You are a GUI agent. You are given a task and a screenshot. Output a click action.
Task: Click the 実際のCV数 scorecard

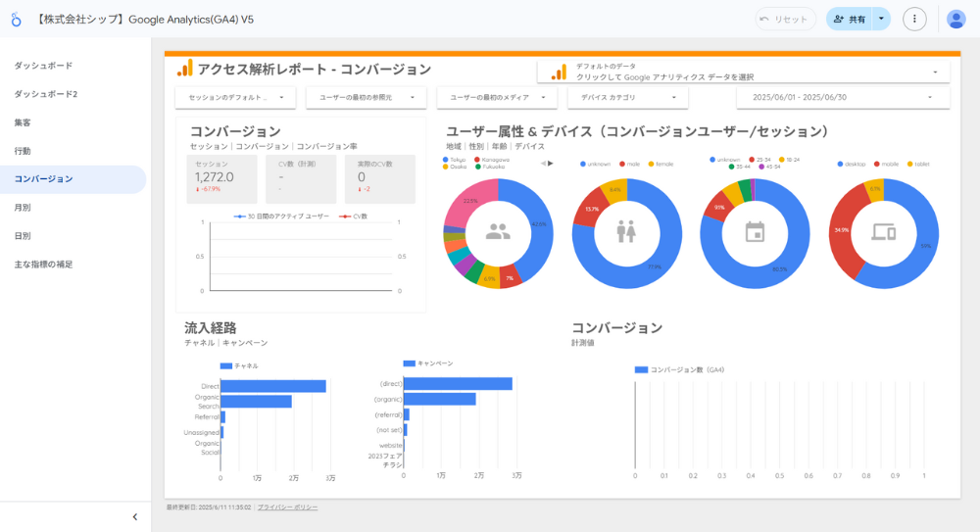coord(380,178)
